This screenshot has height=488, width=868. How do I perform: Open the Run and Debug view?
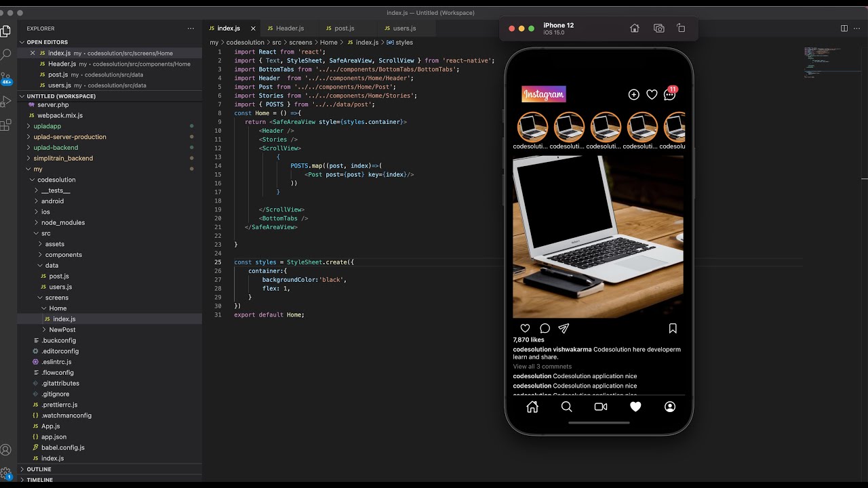[6, 101]
